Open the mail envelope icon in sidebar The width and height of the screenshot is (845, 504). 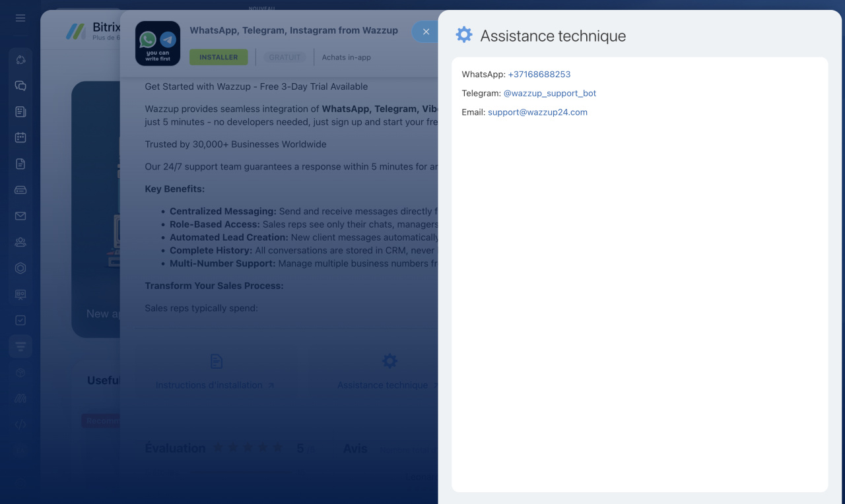20,216
